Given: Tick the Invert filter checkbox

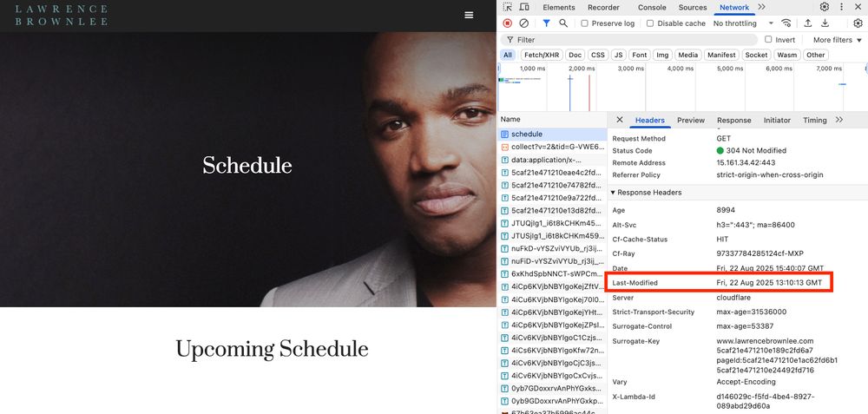Looking at the screenshot, I should coord(768,39).
